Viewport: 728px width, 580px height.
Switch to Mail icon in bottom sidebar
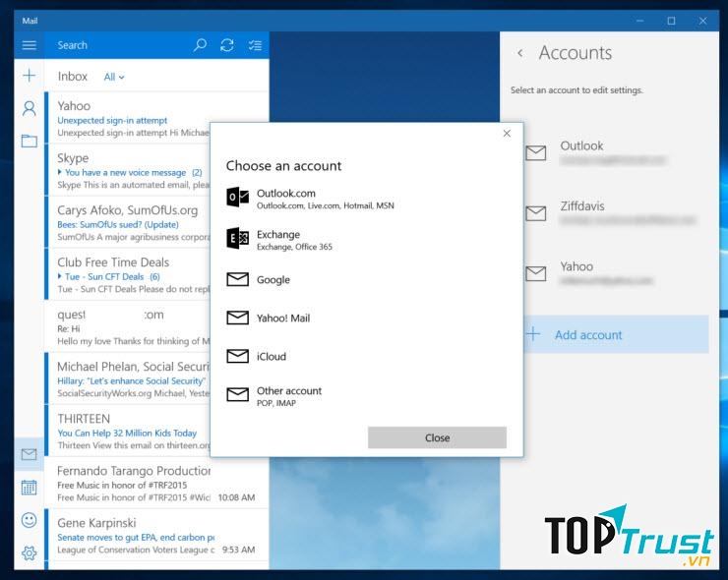[29, 454]
